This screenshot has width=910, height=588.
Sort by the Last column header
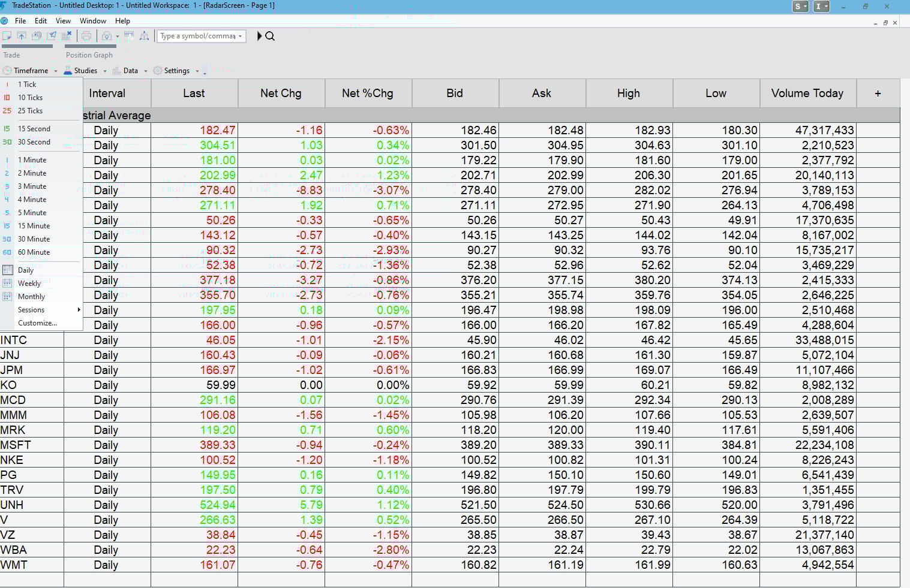pyautogui.click(x=194, y=94)
